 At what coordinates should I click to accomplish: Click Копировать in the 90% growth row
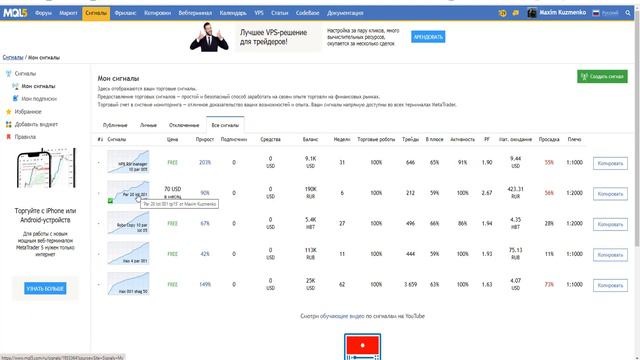coord(610,194)
